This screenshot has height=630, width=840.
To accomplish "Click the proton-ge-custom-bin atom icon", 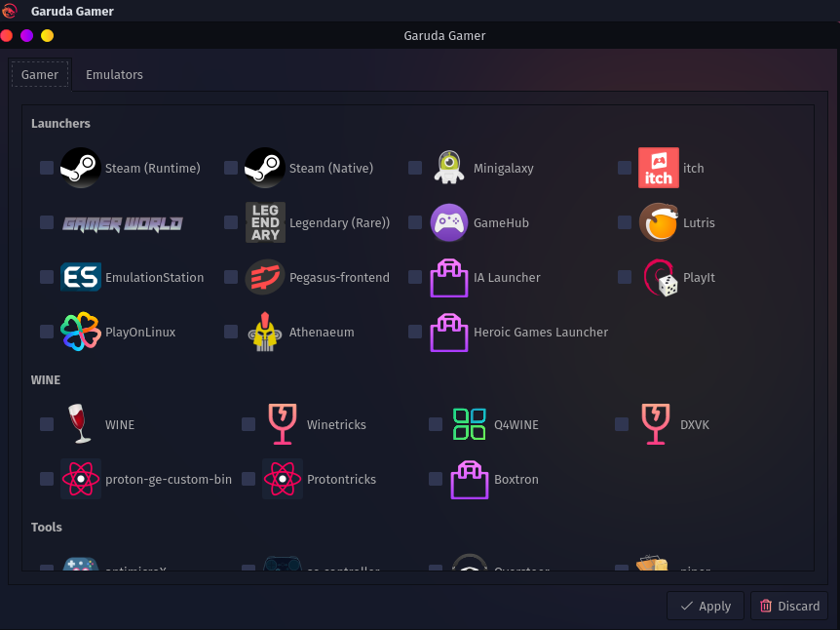I will (x=80, y=479).
